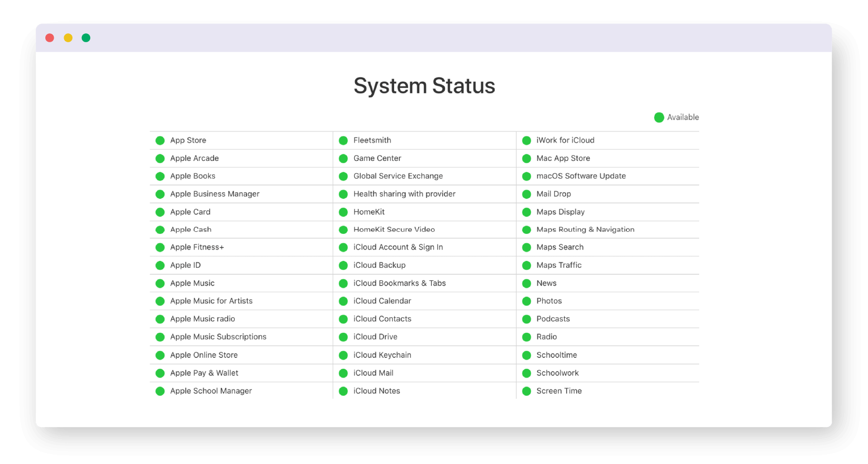Click the green Available legend dot
This screenshot has height=464, width=868.
[x=659, y=117]
